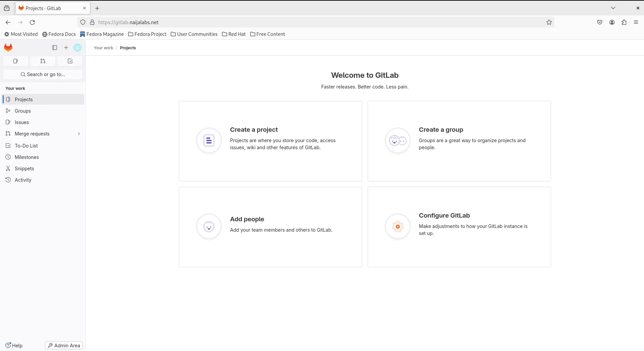Select Projects in the sidebar
Viewport: 644px width, 351px height.
(43, 100)
